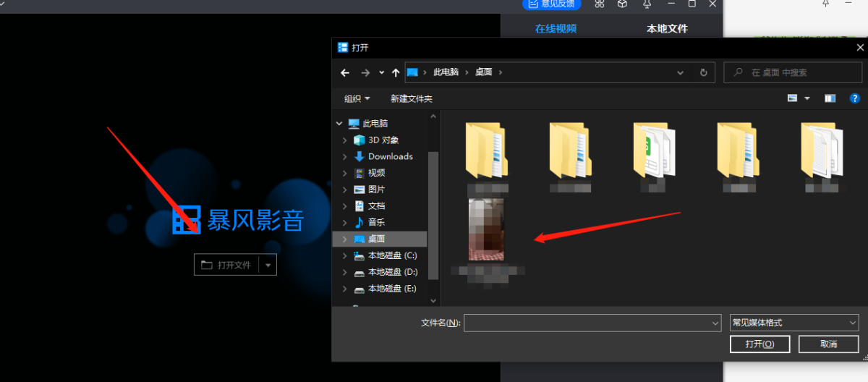The image size is (868, 382).
Task: Toggle the preview pane icon
Action: (830, 98)
